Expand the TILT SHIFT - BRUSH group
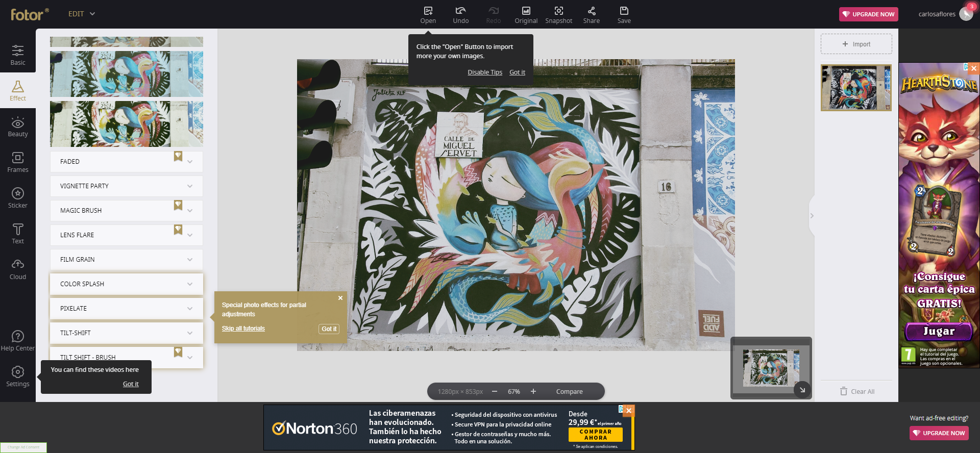The height and width of the screenshot is (453, 980). coord(127,357)
